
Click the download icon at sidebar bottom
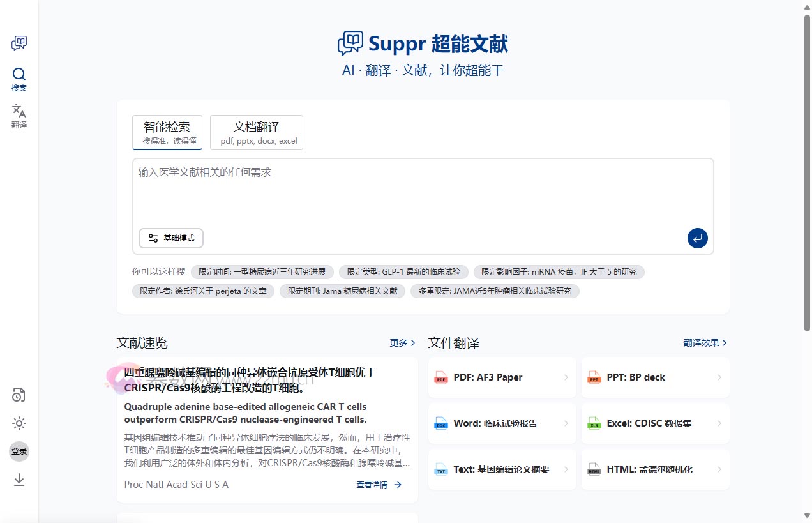19,479
